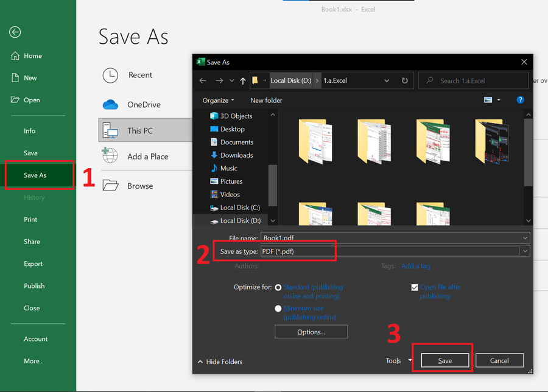Open the Browse folder icon
This screenshot has height=392, width=548.
click(x=110, y=185)
